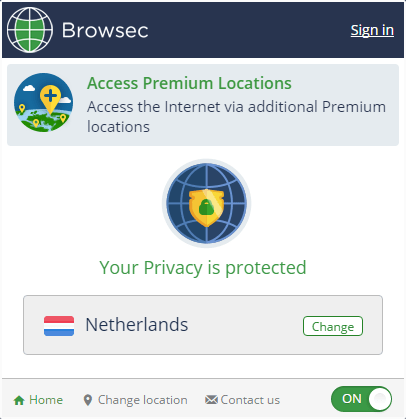Click the ON label of the switch
406x419 pixels.
point(352,399)
